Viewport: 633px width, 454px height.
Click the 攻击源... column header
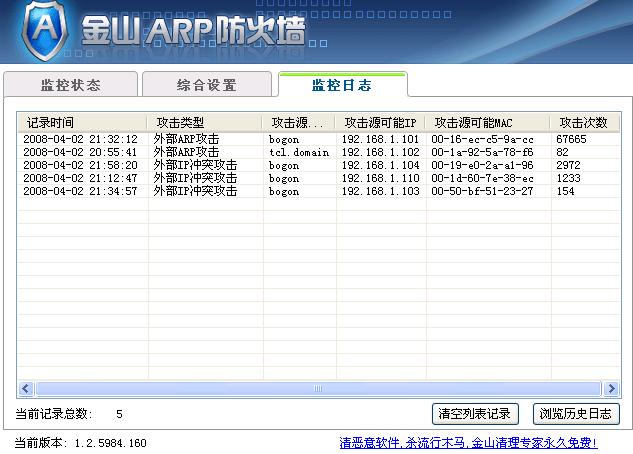298,122
